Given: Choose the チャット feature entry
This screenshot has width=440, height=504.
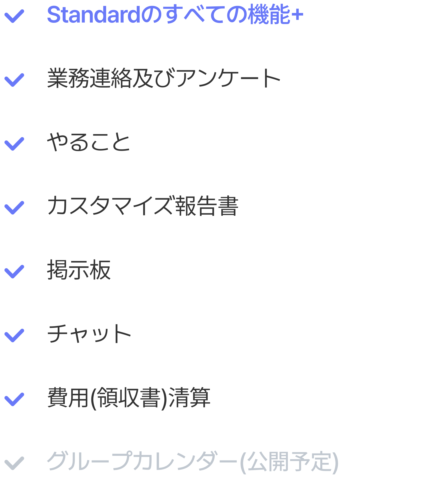Looking at the screenshot, I should [x=89, y=333].
